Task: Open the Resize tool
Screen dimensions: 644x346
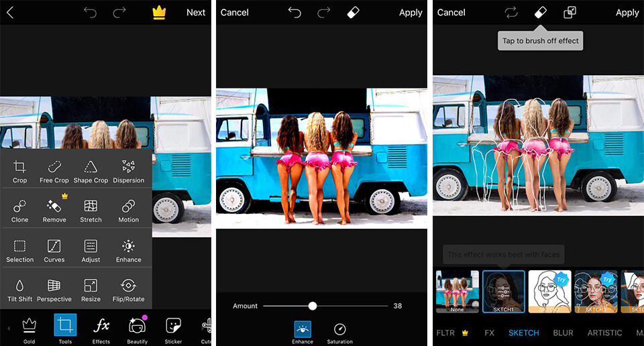Action: coord(91,290)
